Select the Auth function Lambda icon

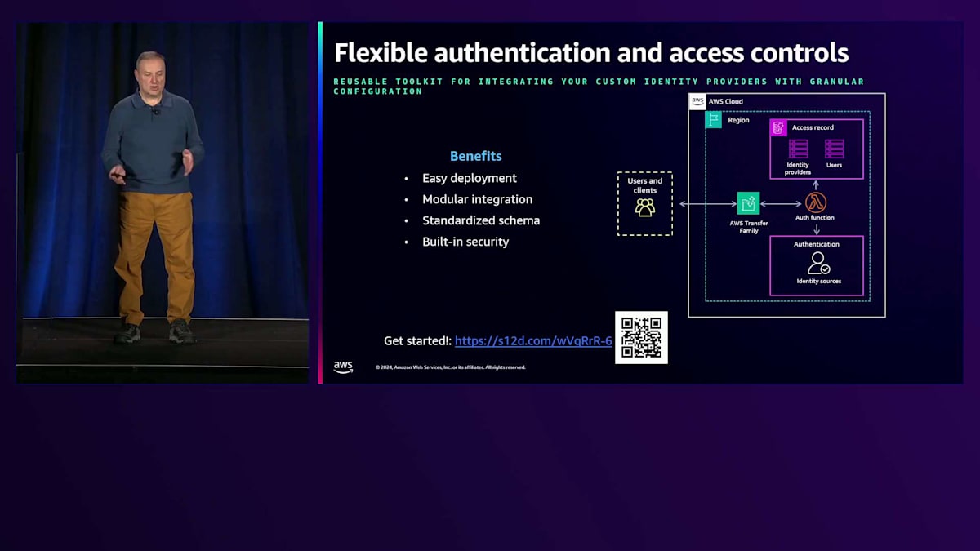pos(815,202)
